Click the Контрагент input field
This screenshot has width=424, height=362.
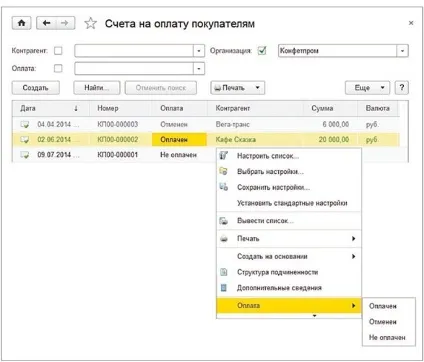tap(134, 51)
